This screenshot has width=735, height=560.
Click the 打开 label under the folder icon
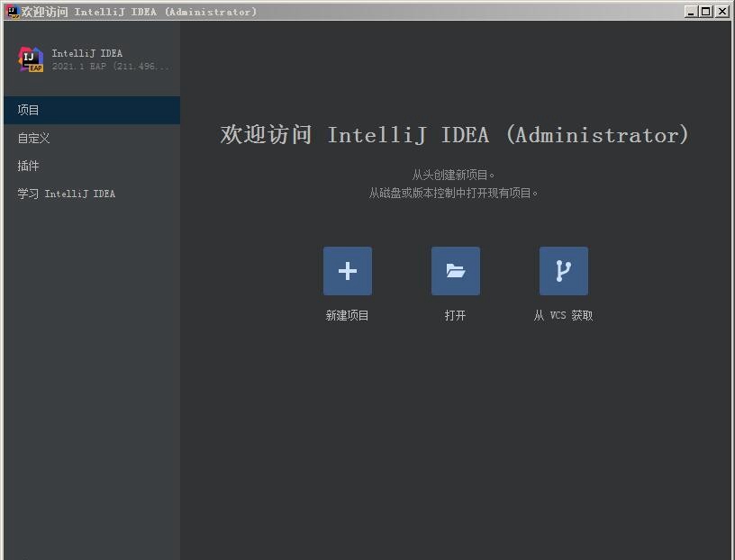455,315
